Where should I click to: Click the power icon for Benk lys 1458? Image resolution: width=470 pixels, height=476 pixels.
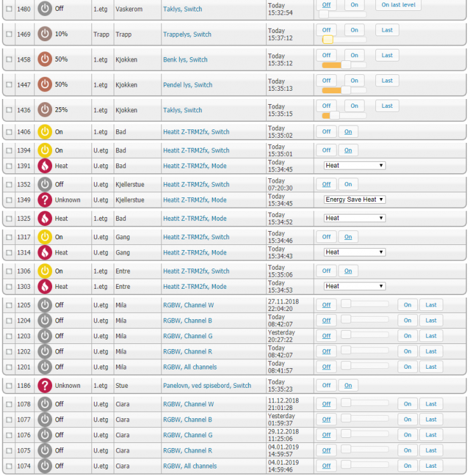44,59
